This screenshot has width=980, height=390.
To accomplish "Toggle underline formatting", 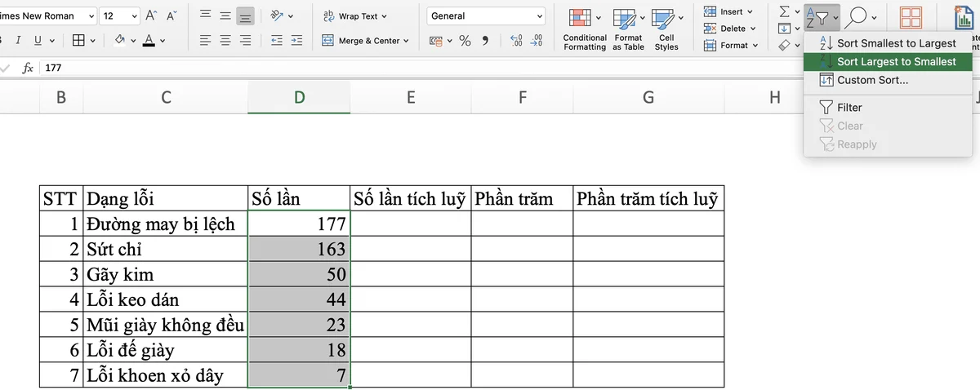I will pos(38,40).
